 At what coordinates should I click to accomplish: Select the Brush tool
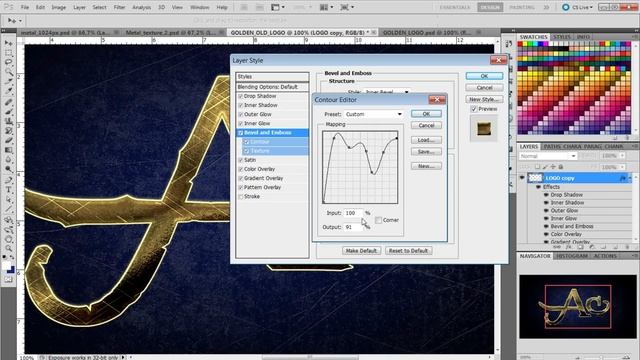9,111
